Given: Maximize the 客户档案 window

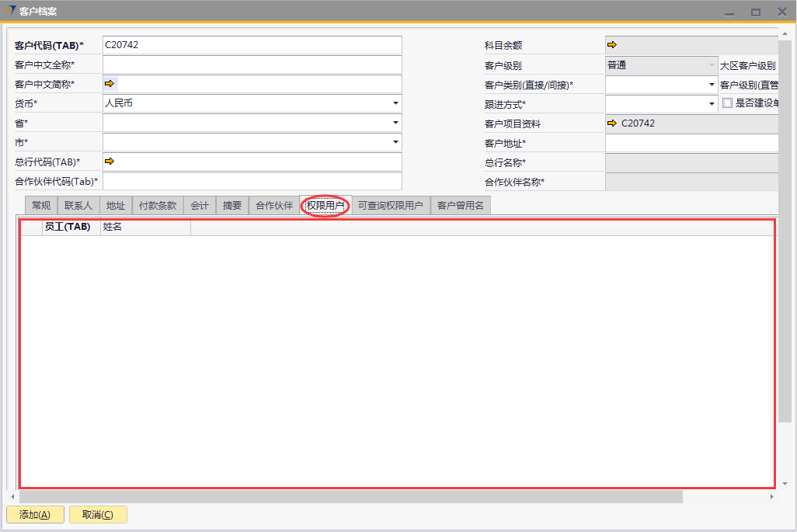Looking at the screenshot, I should 755,12.
